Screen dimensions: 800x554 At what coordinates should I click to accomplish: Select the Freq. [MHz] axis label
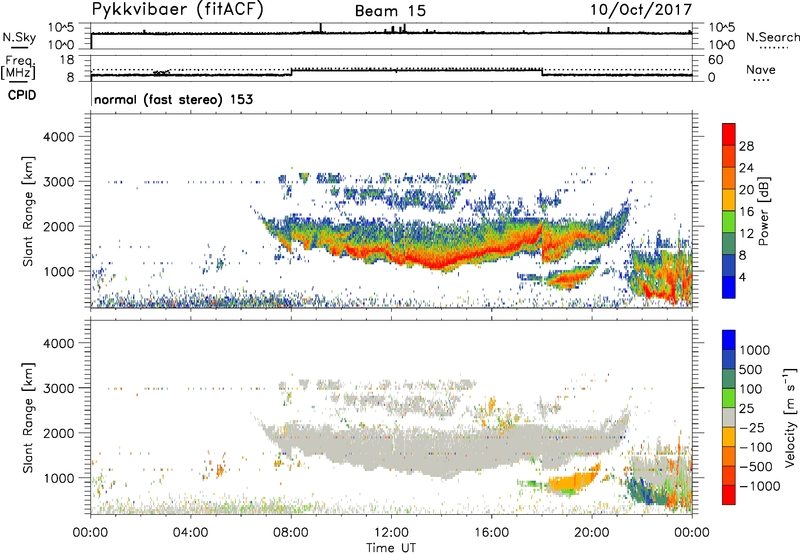(x=18, y=67)
